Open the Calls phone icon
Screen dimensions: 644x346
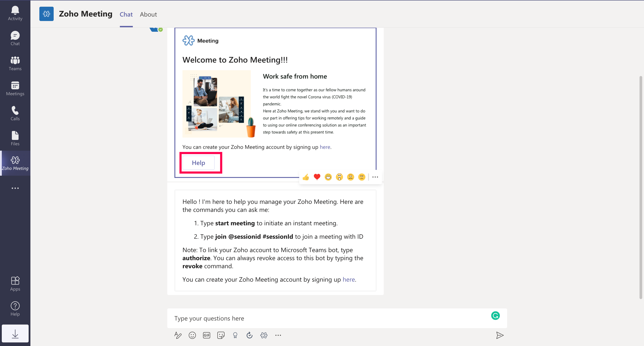point(15,113)
